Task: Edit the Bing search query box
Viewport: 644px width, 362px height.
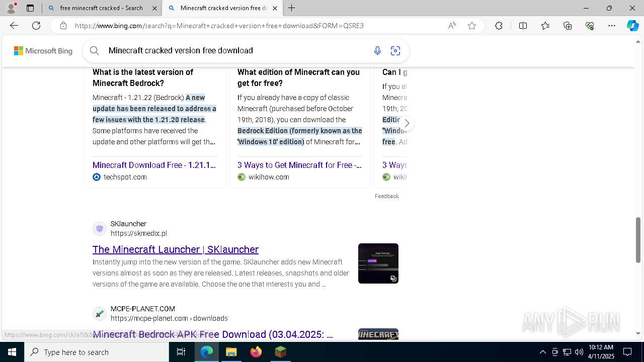Action: [x=236, y=51]
